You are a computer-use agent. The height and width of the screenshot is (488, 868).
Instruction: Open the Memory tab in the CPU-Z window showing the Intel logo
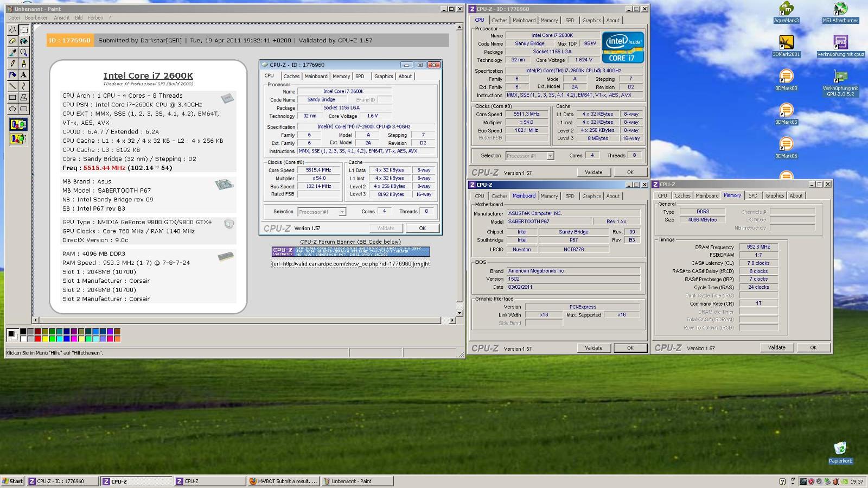point(549,21)
